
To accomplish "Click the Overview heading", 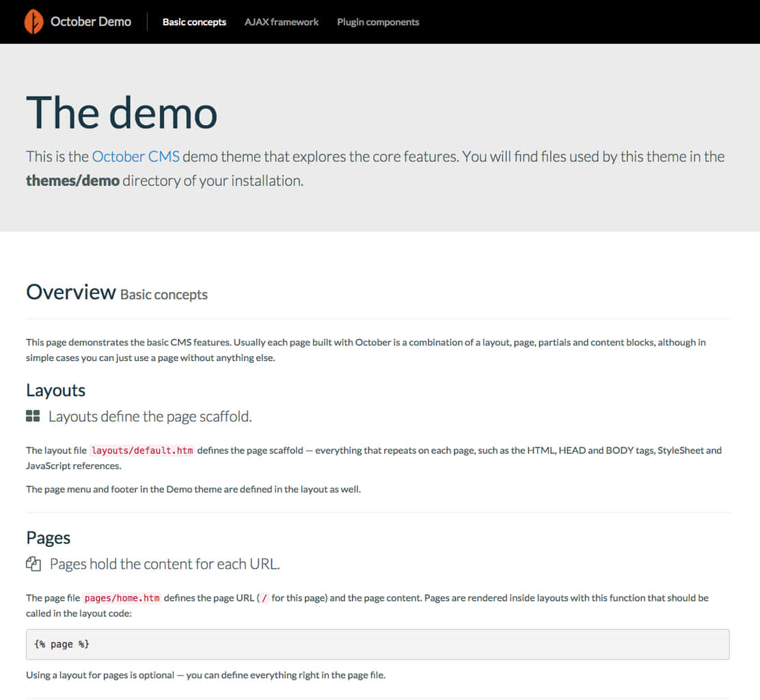I will coord(71,293).
